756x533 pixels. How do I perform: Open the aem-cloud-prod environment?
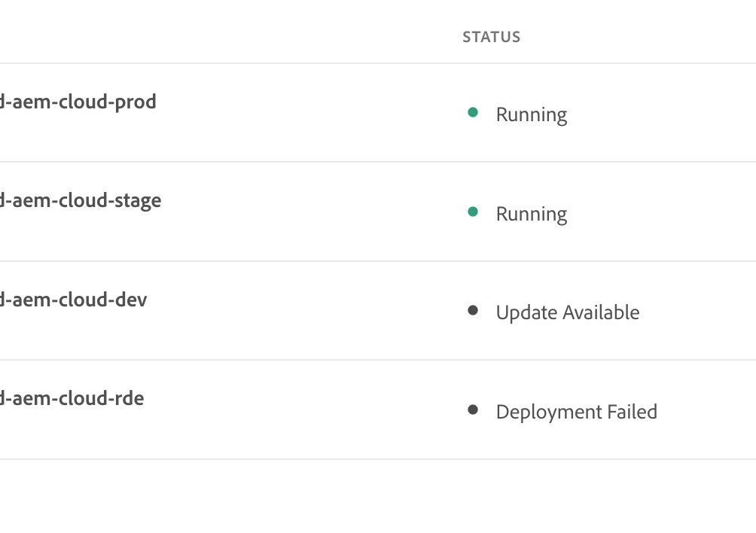tap(78, 102)
